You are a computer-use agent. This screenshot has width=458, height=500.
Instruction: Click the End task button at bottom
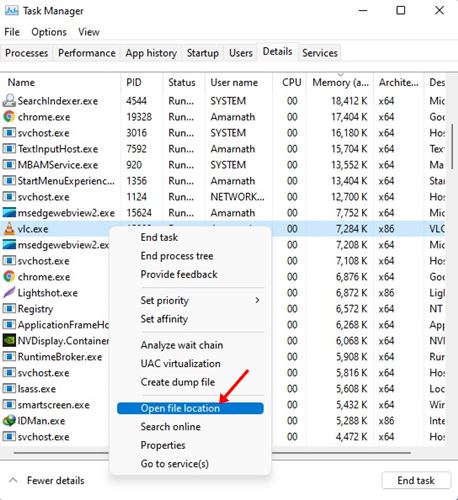click(x=416, y=480)
